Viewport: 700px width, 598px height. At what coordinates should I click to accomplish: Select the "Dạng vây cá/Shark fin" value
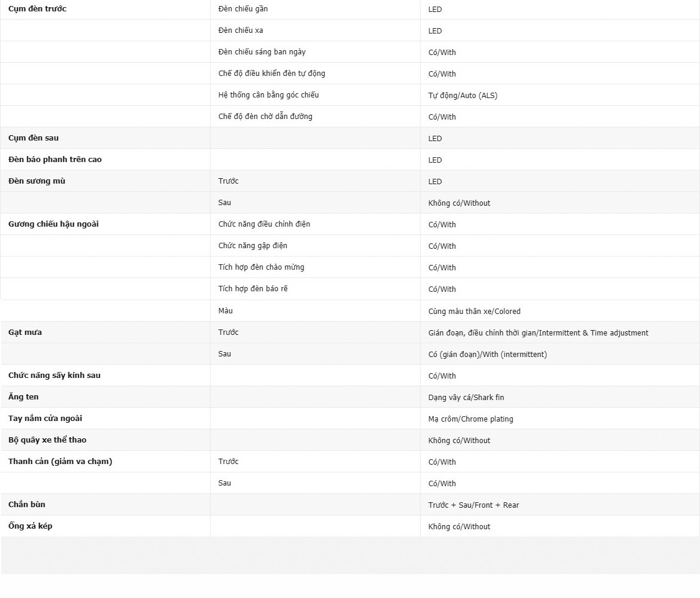466,398
